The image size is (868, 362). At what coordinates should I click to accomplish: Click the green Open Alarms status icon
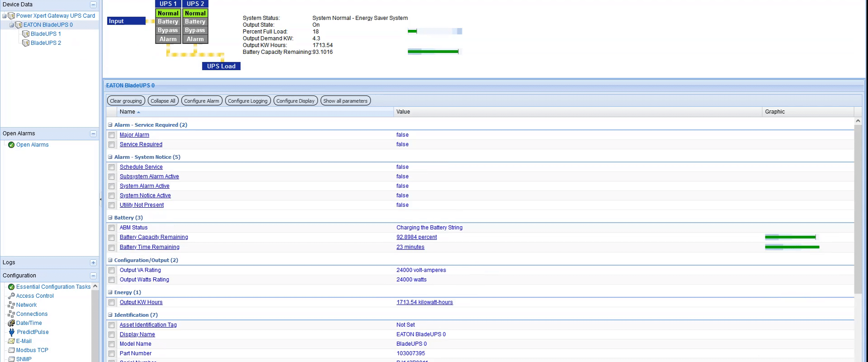click(x=11, y=145)
